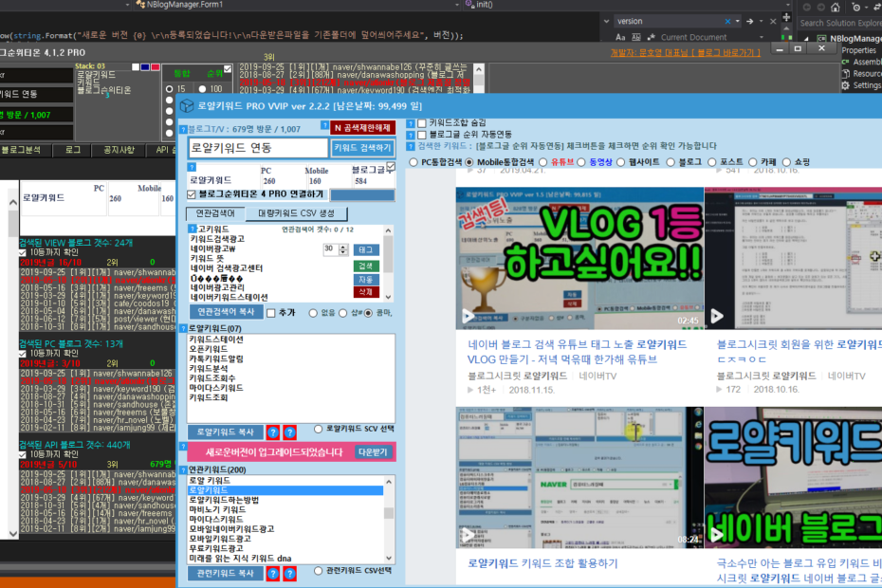
Task: Click help icon beside 고키워드 list entry
Action: (193, 229)
